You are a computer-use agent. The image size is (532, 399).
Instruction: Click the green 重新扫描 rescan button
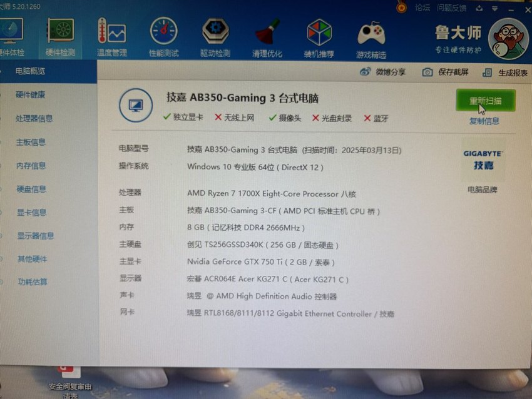coord(486,100)
